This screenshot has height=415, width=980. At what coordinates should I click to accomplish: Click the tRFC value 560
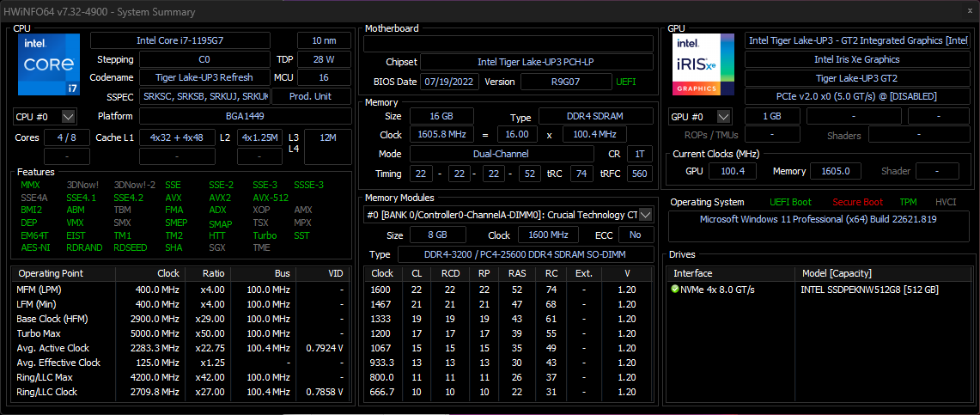tap(639, 173)
